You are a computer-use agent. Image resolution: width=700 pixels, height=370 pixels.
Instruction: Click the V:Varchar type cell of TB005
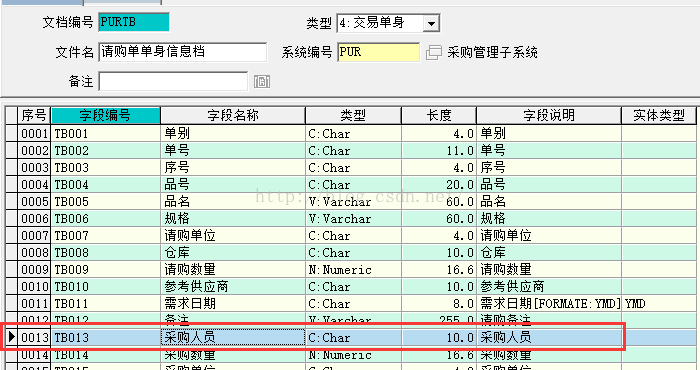coord(353,201)
